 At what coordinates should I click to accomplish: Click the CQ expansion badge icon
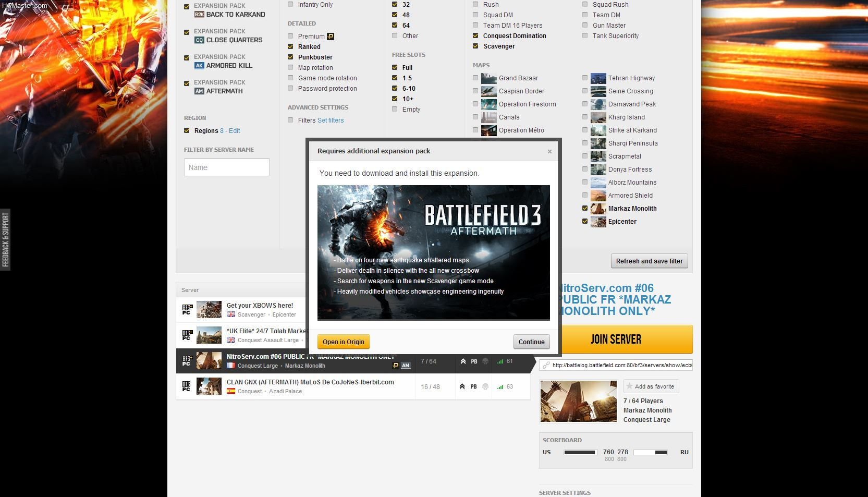pos(199,40)
